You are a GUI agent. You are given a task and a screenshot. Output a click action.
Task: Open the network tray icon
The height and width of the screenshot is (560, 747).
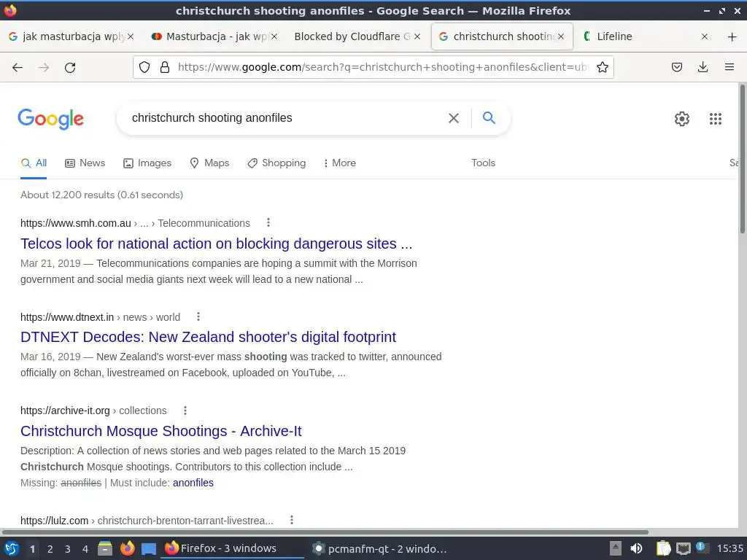[683, 548]
